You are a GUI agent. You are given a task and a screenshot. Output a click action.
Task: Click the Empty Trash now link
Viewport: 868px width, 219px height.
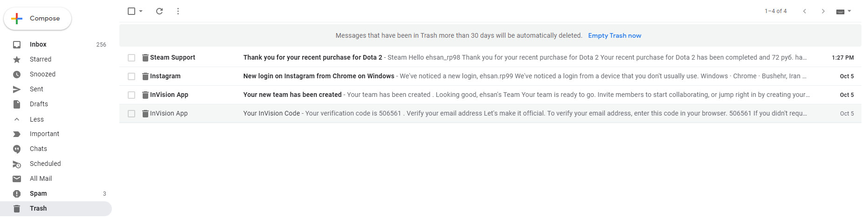(614, 35)
